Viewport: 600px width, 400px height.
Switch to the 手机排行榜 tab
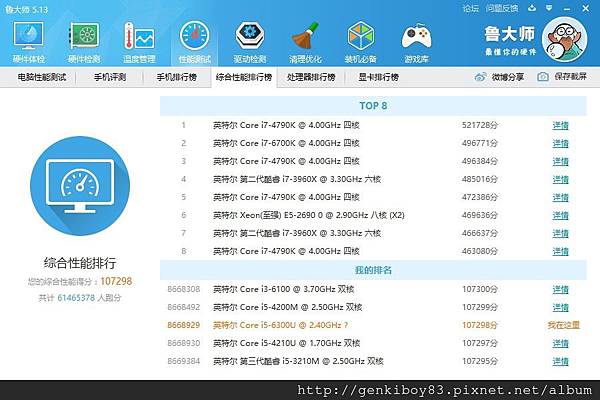(176, 77)
